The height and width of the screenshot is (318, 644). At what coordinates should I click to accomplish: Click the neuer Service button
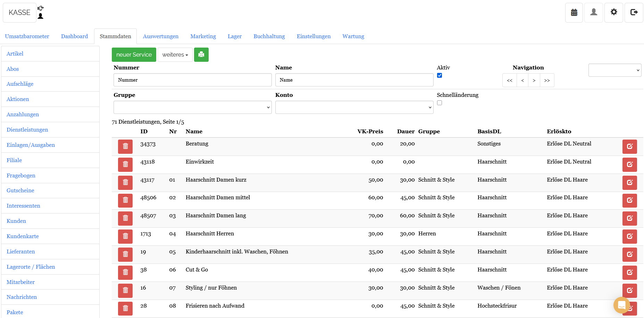pos(134,55)
